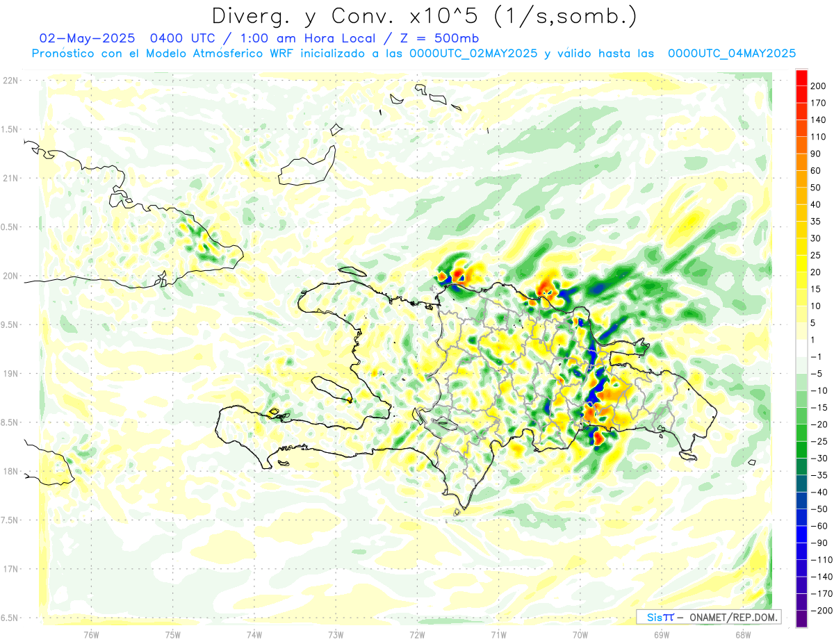Click the truncated '1.5N' latitude label
The image size is (834, 644).
[x=10, y=130]
